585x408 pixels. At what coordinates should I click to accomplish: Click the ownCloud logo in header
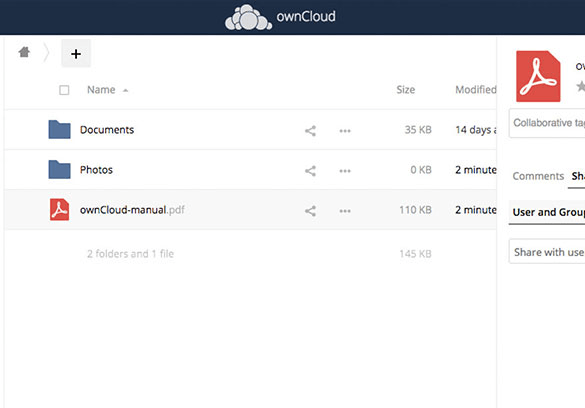[280, 17]
